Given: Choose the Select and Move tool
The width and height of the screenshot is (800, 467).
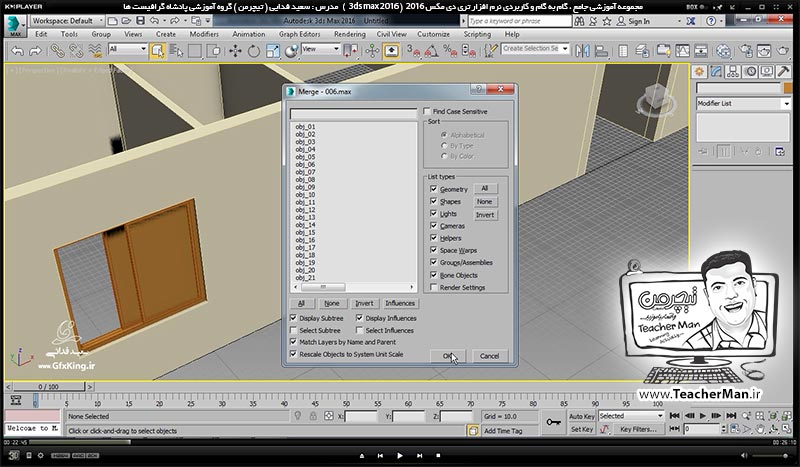Looking at the screenshot, I should 235,51.
